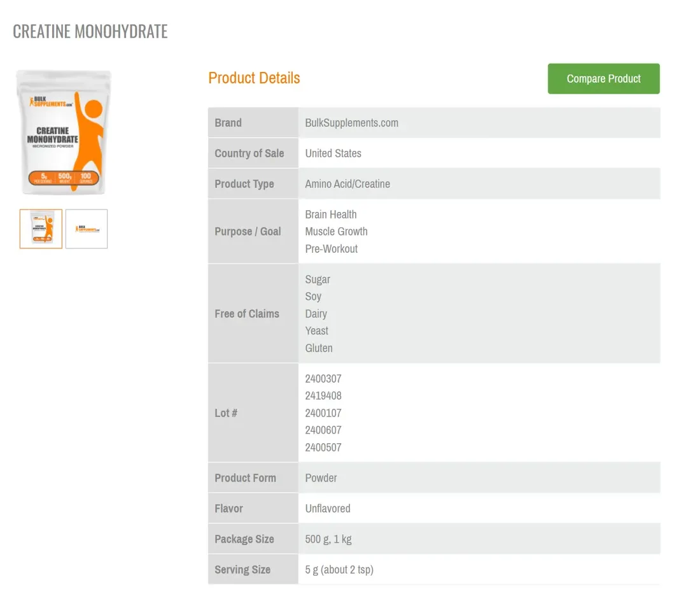Click the Brain Health purpose entry
Viewport: 700px width, 610px height.
[x=331, y=215]
